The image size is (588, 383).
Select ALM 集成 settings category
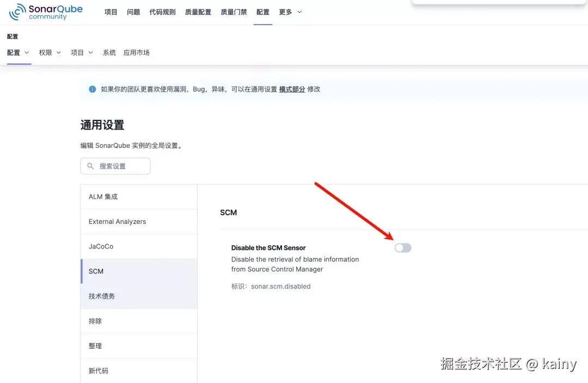tap(139, 197)
